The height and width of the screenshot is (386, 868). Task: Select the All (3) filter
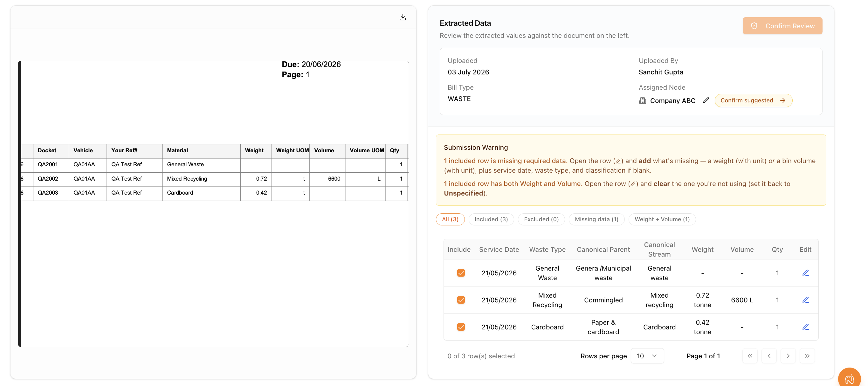click(450, 219)
